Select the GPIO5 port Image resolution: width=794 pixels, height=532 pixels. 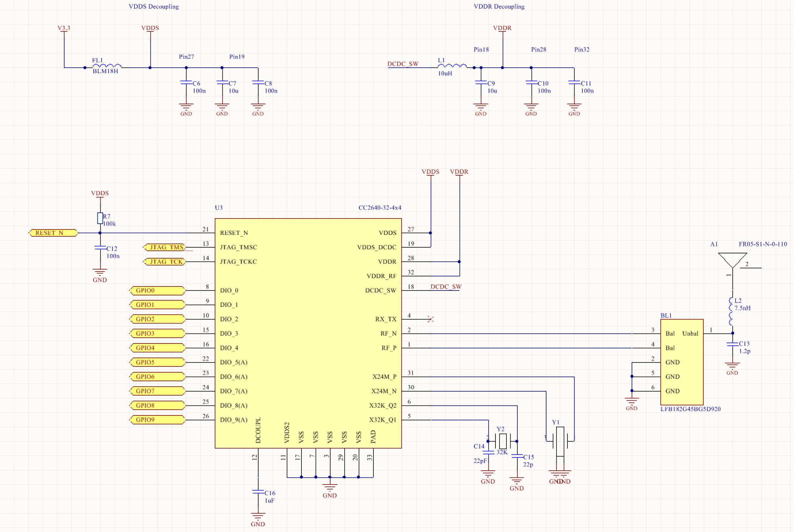[x=158, y=362]
